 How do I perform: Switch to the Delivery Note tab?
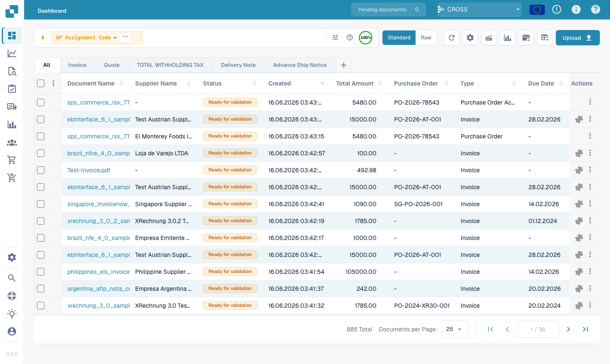point(238,65)
